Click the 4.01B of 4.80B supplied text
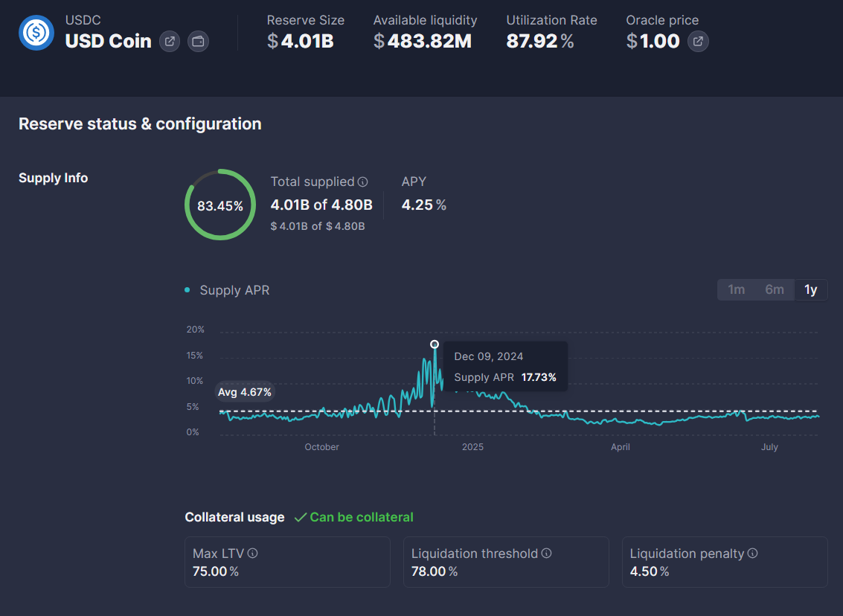843x616 pixels. 321,205
